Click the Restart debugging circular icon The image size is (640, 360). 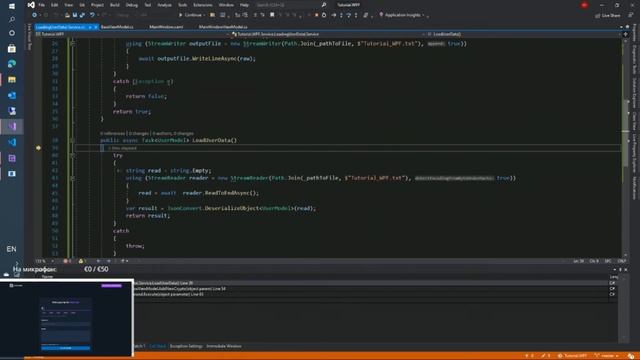[324, 15]
